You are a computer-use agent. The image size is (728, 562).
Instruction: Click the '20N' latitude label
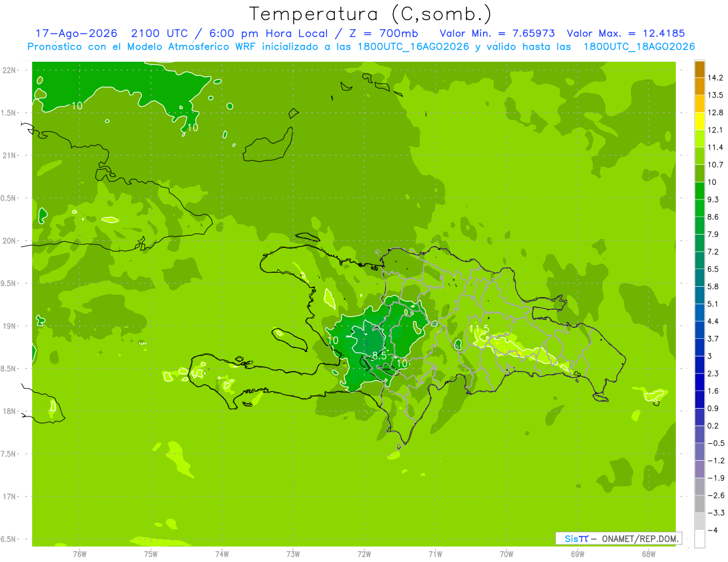click(10, 241)
